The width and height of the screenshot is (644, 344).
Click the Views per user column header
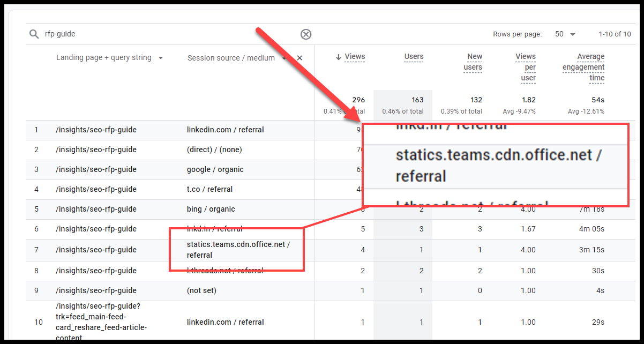[x=526, y=67]
